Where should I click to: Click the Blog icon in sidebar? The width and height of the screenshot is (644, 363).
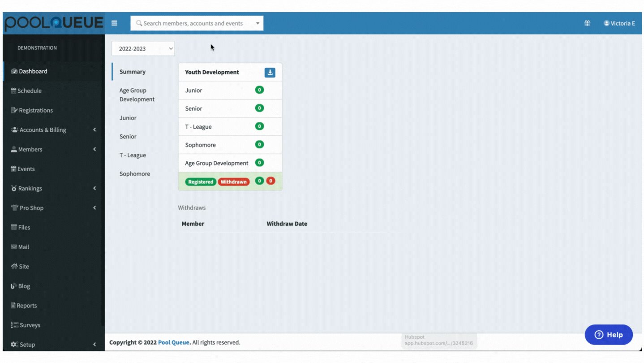[13, 286]
